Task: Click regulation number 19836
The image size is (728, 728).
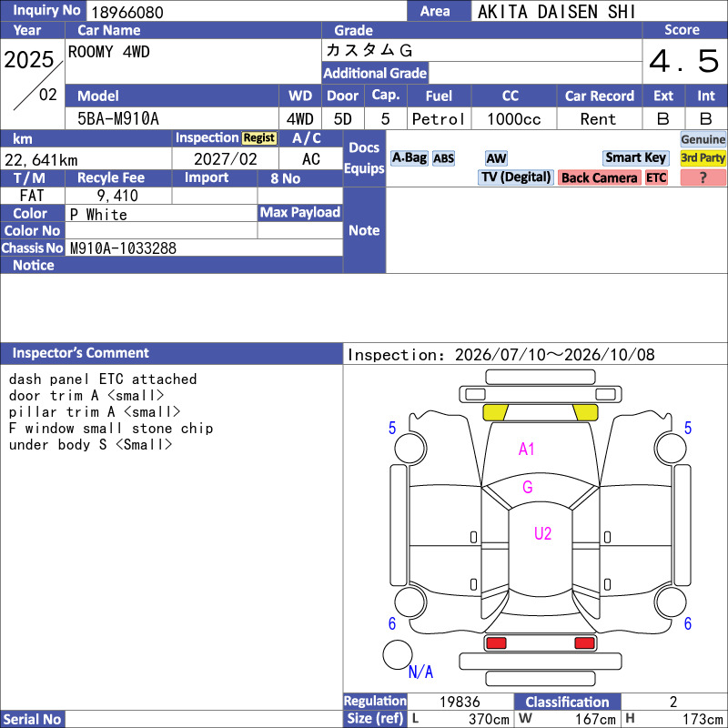Action: click(x=460, y=702)
